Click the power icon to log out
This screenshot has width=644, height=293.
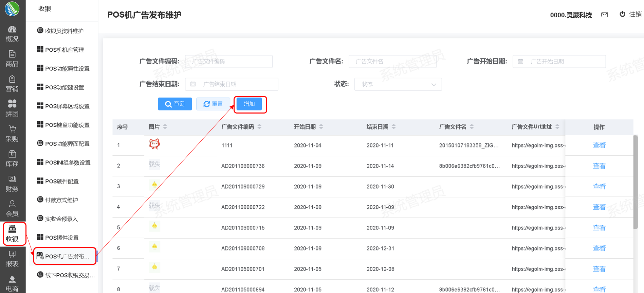622,14
